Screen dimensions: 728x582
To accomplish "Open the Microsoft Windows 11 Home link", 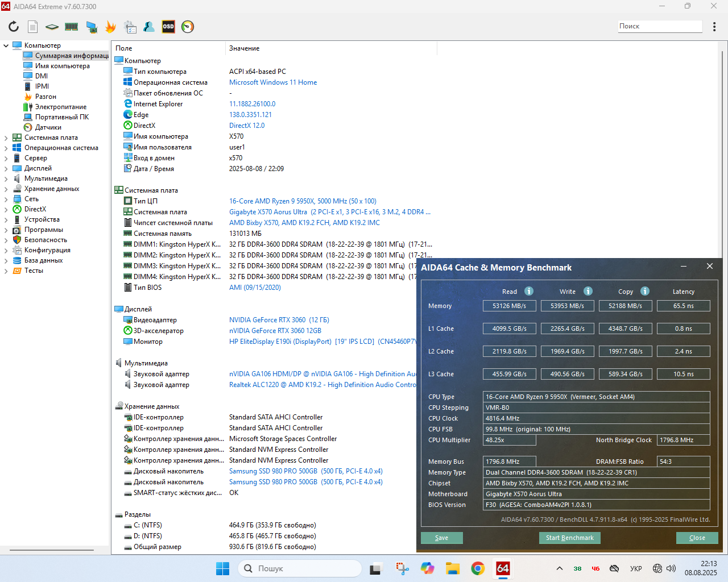I will (x=273, y=82).
